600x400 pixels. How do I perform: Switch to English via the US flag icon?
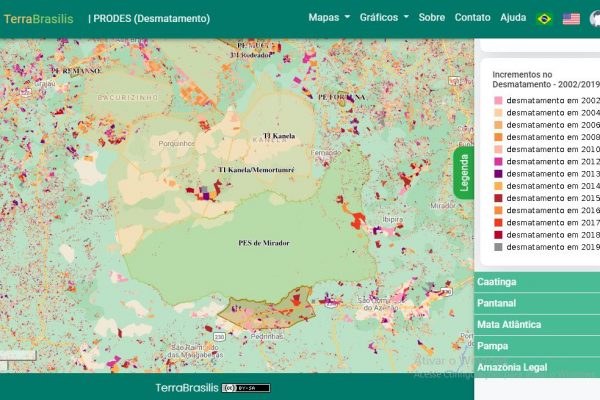click(571, 18)
